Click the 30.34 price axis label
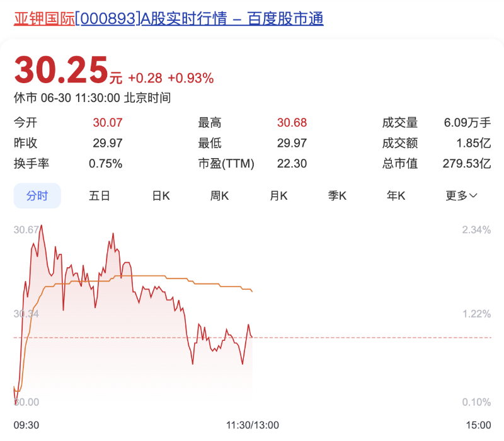504x441 pixels. (x=26, y=314)
